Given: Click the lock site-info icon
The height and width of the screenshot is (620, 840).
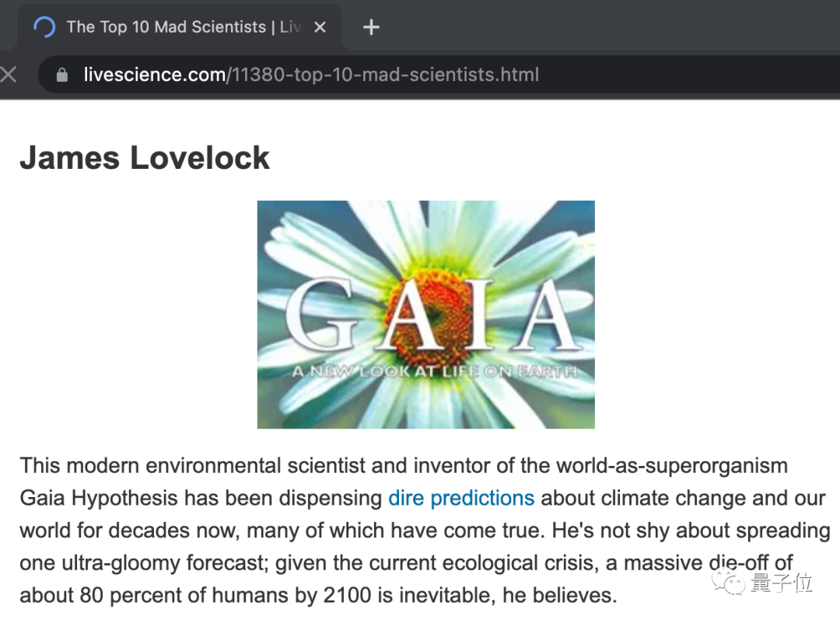Looking at the screenshot, I should (63, 75).
